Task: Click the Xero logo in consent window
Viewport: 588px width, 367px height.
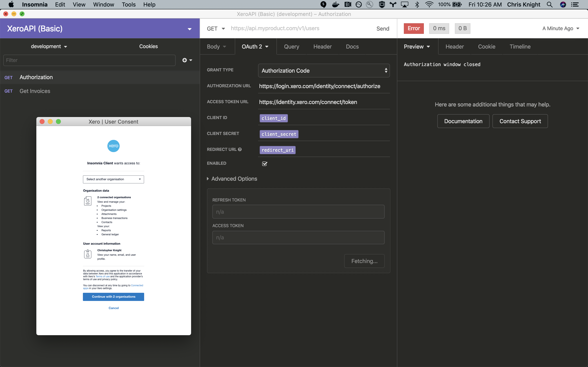Action: pos(114,146)
